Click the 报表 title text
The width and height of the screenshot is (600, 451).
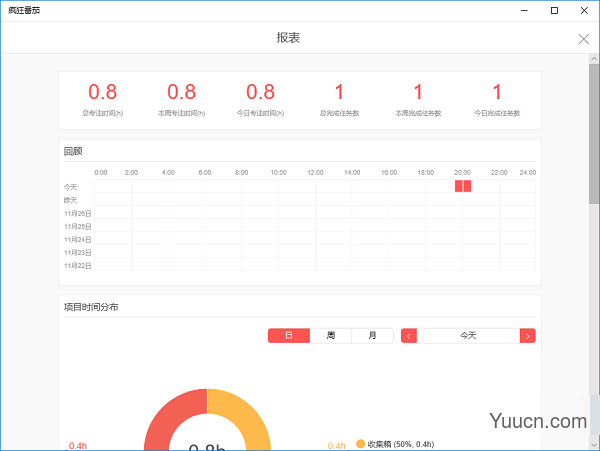[x=288, y=37]
